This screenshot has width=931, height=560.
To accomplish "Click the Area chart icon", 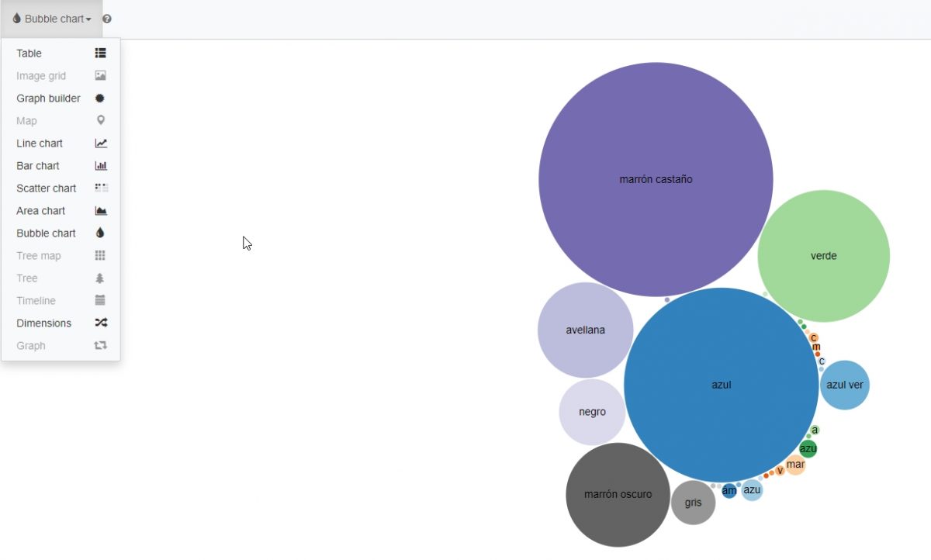I will point(100,210).
